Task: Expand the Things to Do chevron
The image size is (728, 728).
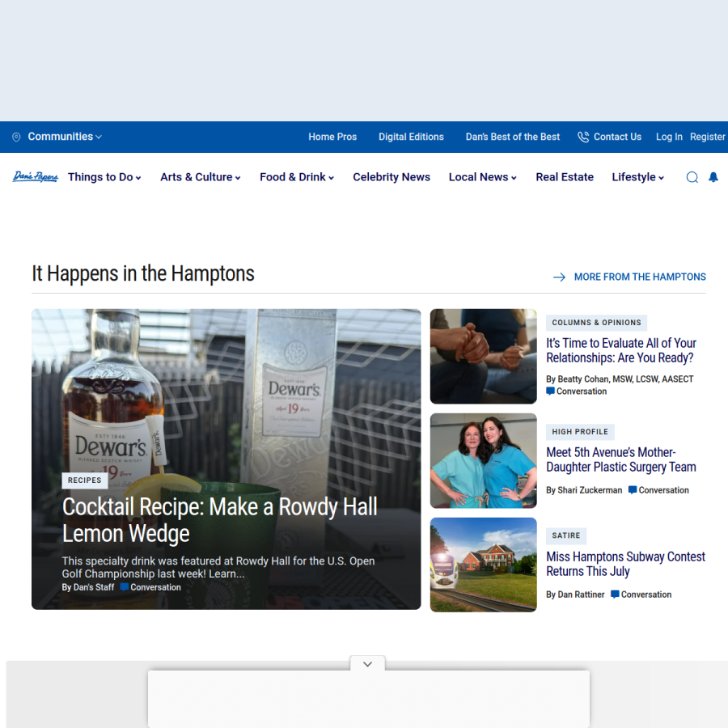Action: pyautogui.click(x=138, y=178)
